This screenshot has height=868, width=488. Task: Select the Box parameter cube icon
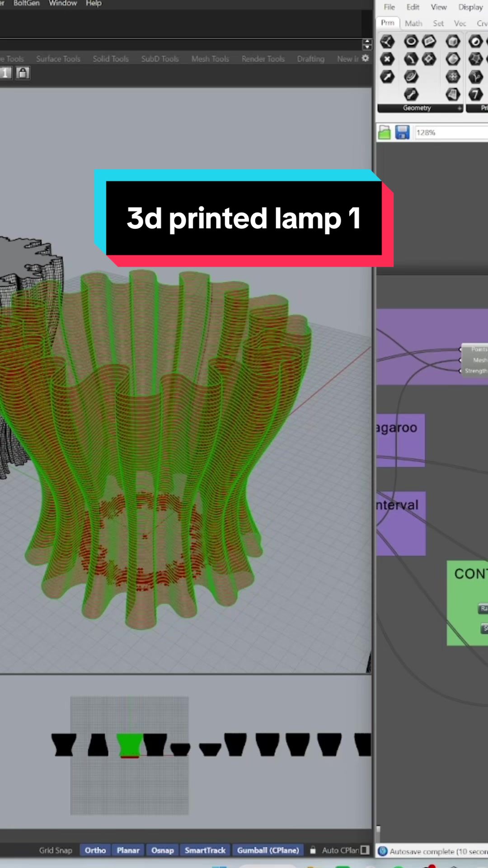(x=453, y=42)
